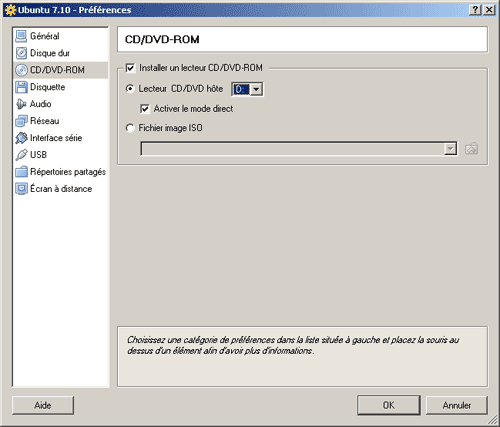Viewport: 500px width, 427px height.
Task: Click the Disque dur icon in sidebar
Action: 21,53
